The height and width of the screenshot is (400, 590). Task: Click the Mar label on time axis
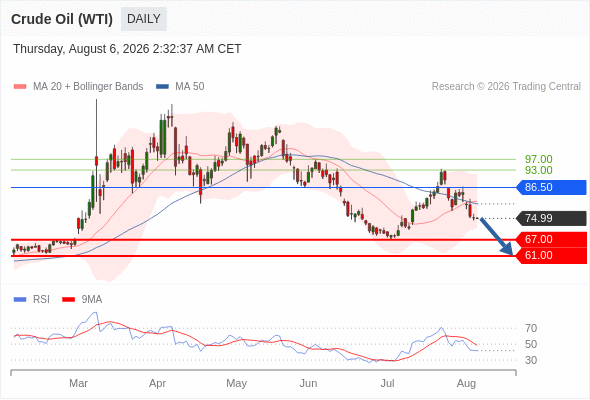pyautogui.click(x=78, y=383)
